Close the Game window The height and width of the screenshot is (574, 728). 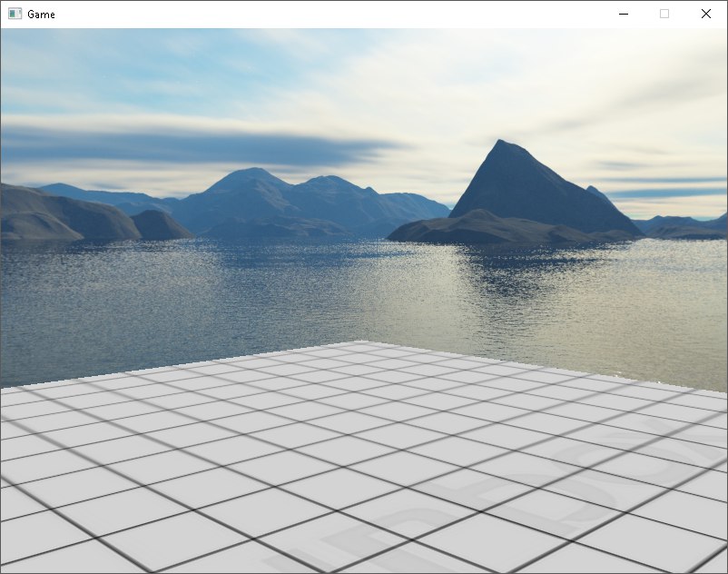click(x=705, y=14)
